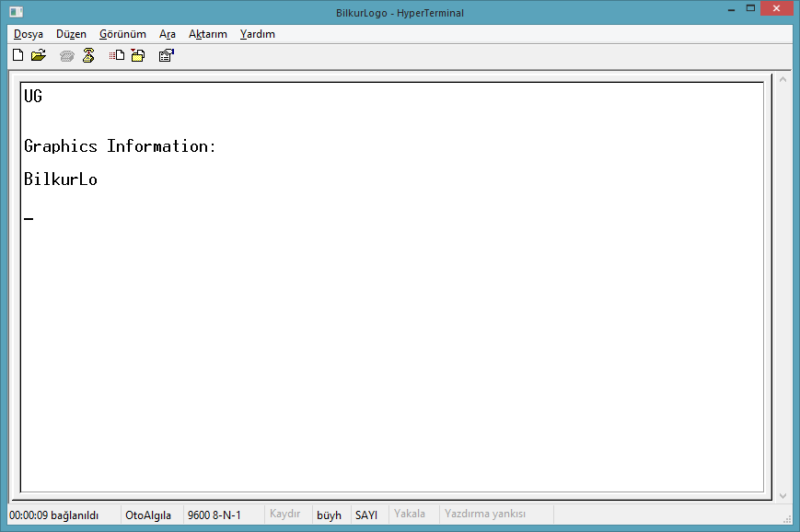Open the Ara menu

click(x=167, y=34)
